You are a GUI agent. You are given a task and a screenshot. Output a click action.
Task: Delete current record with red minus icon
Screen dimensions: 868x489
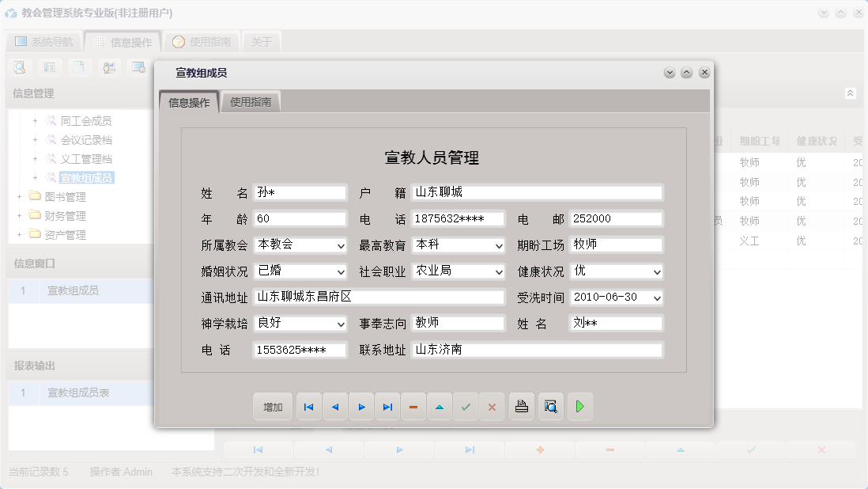(x=413, y=406)
